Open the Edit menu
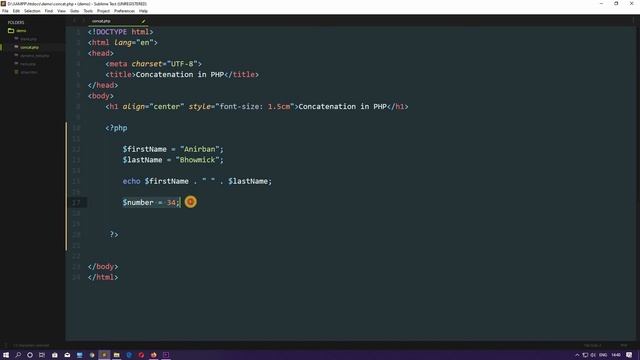 16,11
